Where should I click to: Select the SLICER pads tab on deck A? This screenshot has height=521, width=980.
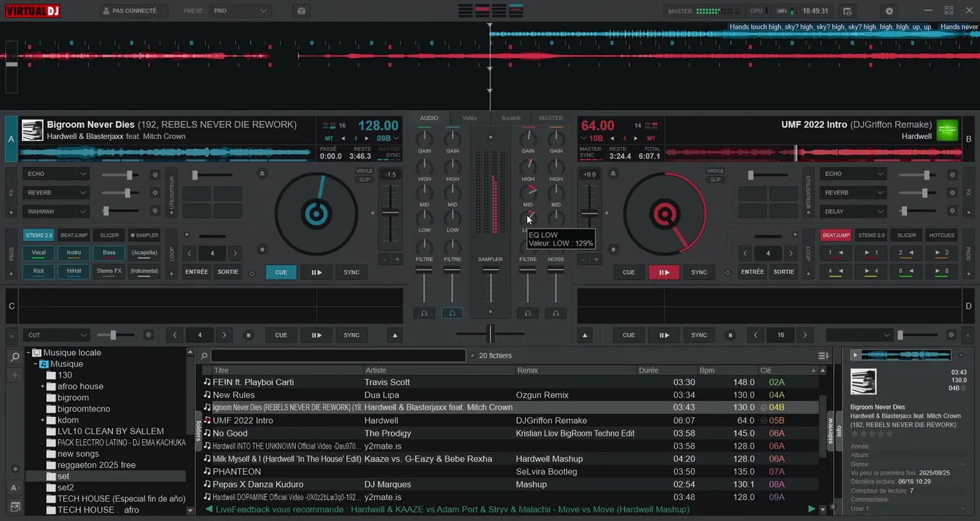[109, 235]
